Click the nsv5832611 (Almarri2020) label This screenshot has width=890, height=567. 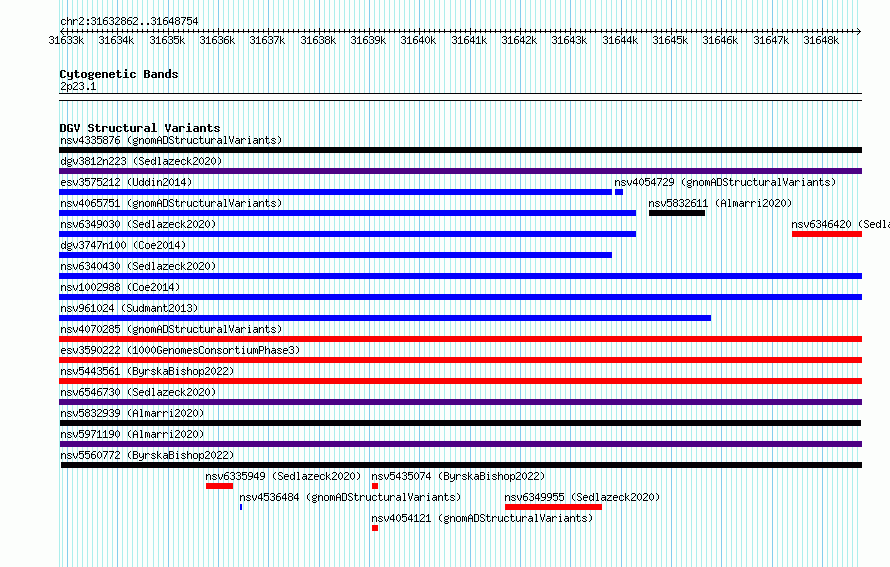click(720, 203)
